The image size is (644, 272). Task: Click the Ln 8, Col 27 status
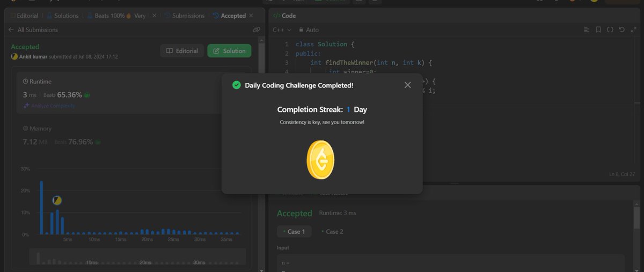point(622,174)
